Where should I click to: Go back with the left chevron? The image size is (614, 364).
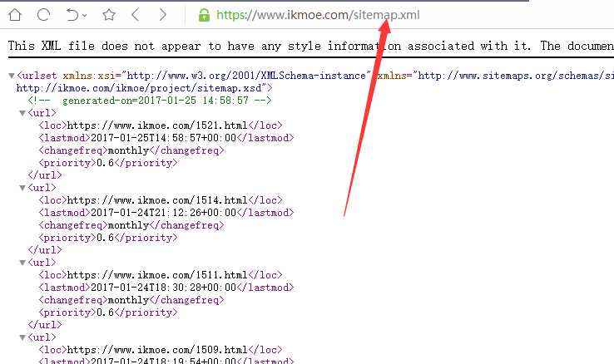pyautogui.click(x=136, y=15)
